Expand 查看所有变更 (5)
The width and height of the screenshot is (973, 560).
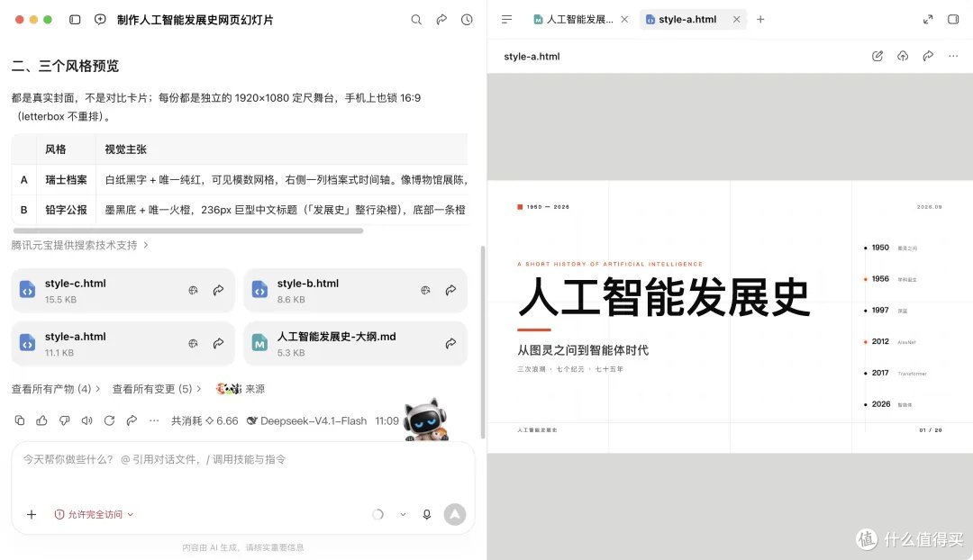(x=157, y=389)
